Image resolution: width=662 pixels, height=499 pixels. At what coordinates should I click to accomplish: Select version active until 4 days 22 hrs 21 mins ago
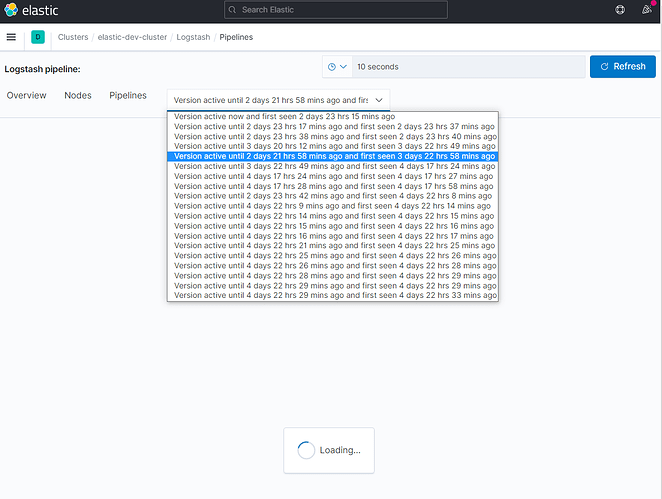click(333, 246)
